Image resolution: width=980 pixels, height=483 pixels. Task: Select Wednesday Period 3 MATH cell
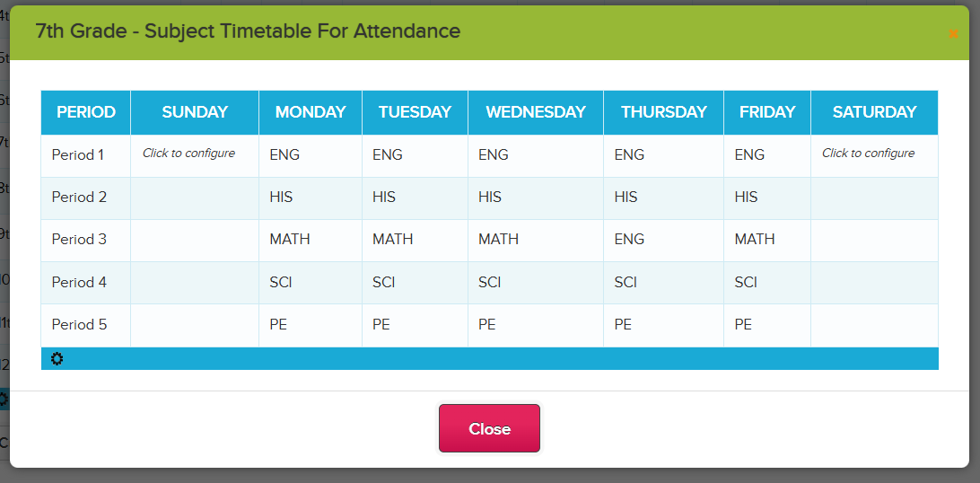pyautogui.click(x=535, y=240)
